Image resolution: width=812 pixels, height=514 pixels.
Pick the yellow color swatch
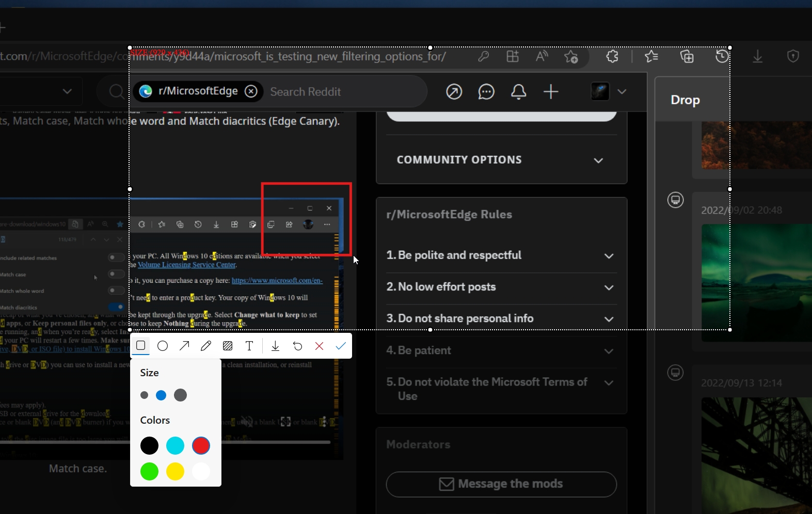[x=175, y=471]
